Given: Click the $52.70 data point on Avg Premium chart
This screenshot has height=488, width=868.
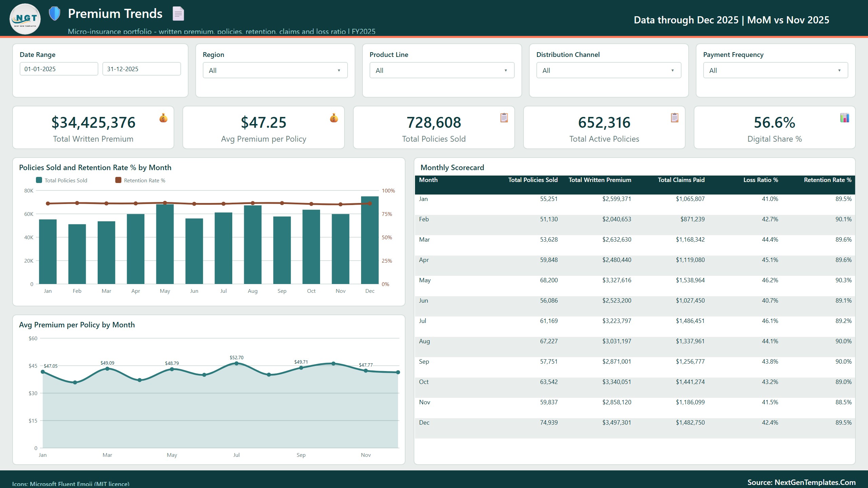Looking at the screenshot, I should [x=236, y=363].
